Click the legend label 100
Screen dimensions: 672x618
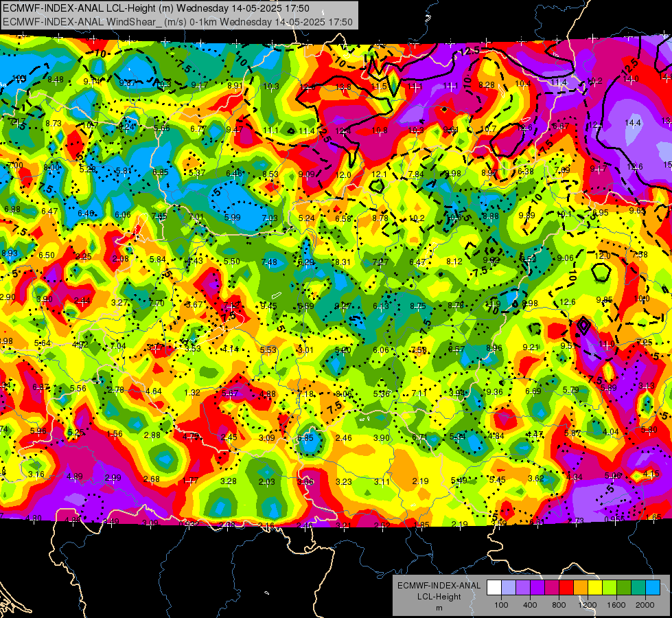pos(501,605)
